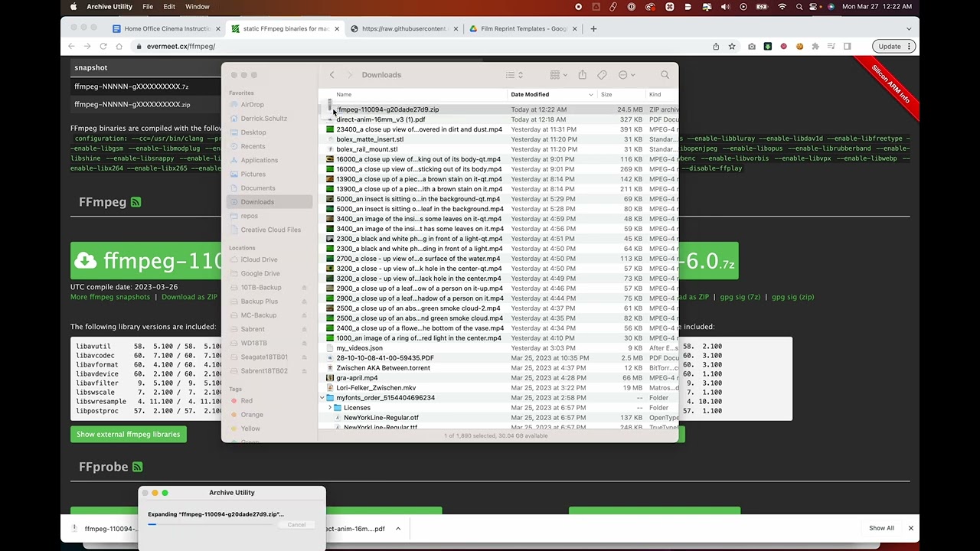Open the Finder group-by grid dropdown
Image resolution: width=980 pixels, height=551 pixels.
pos(558,75)
